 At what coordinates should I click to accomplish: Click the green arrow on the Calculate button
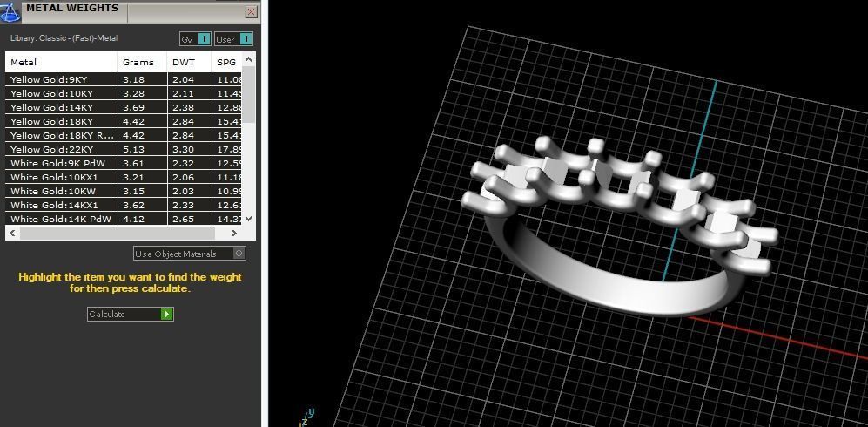(166, 314)
